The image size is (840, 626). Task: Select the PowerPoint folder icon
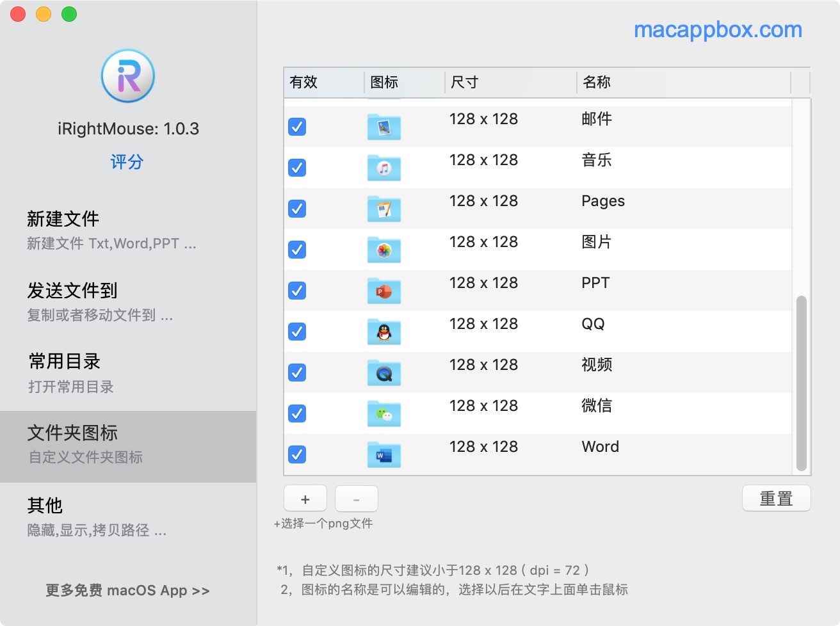click(384, 291)
